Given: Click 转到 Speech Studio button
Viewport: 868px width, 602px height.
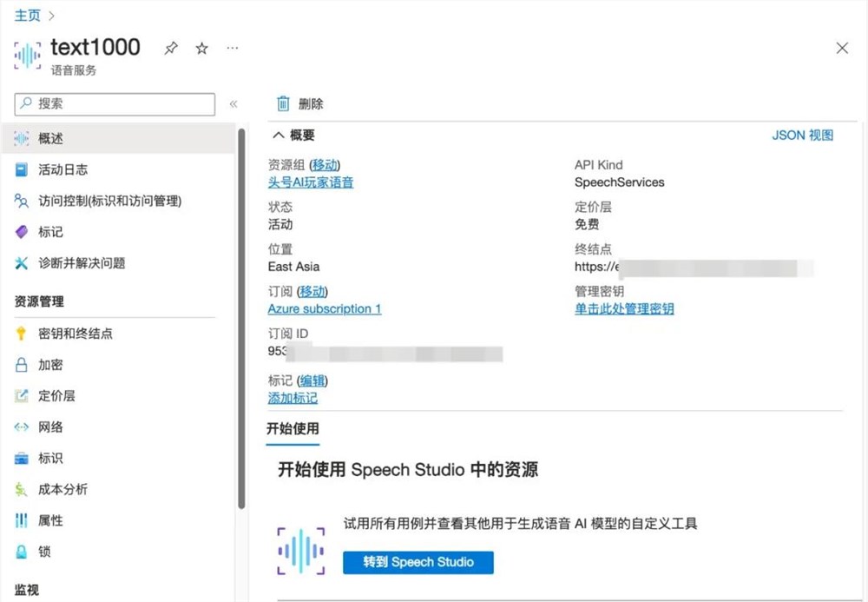Looking at the screenshot, I should click(x=418, y=562).
